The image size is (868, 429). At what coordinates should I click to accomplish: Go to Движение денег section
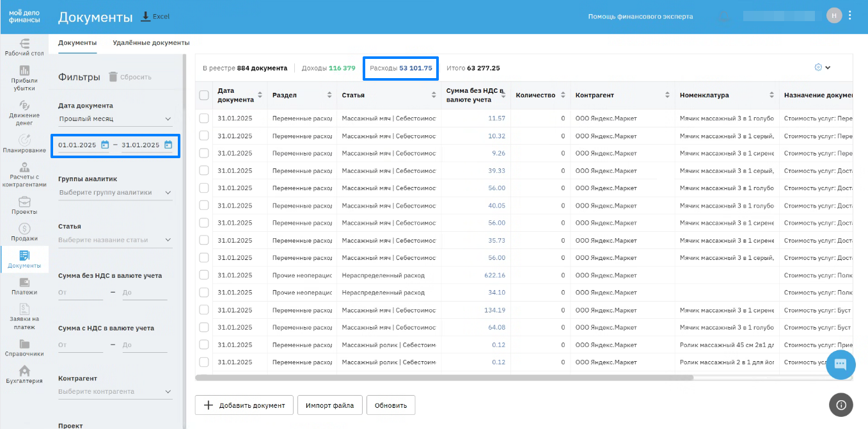(24, 111)
